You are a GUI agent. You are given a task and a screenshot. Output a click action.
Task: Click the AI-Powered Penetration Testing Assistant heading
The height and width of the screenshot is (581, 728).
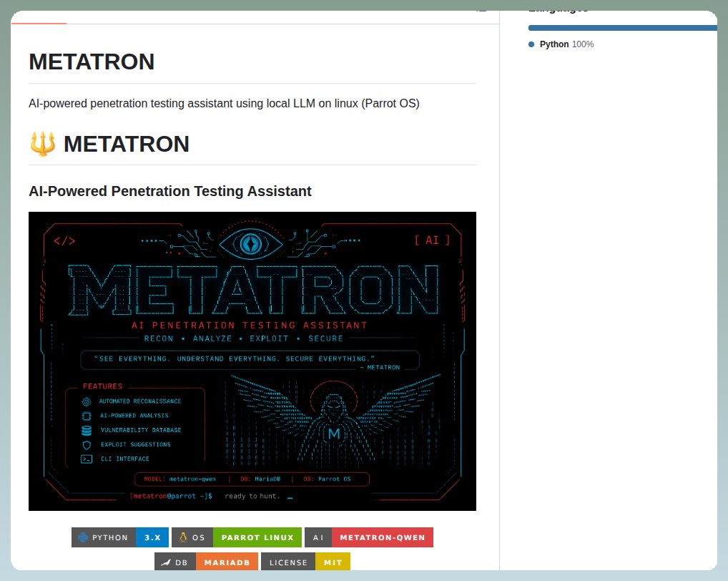(170, 191)
